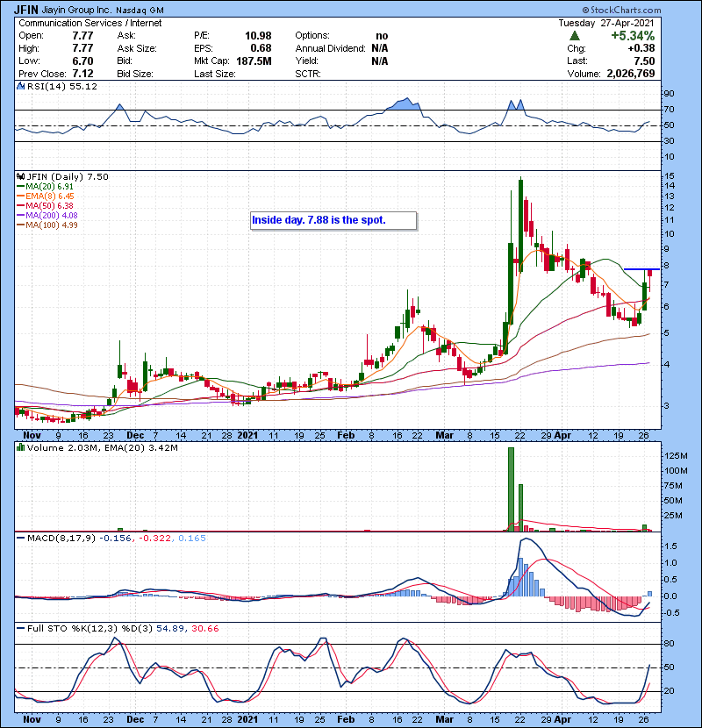702x728 pixels.
Task: Click the 125M label on volume axis
Action: click(x=677, y=456)
